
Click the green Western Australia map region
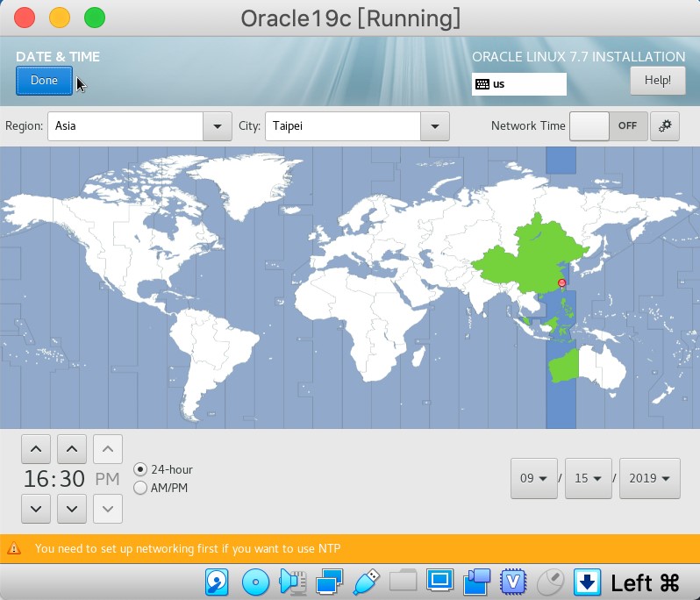[564, 366]
